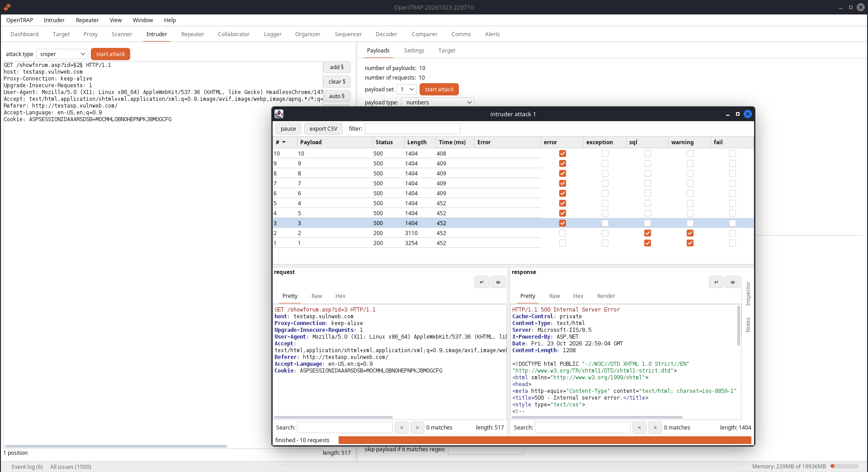Sort results by Payload column header
The image size is (868, 472).
click(335, 142)
